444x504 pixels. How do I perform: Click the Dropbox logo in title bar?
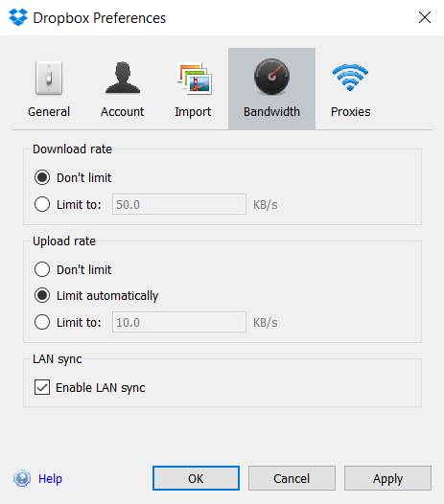(x=18, y=17)
